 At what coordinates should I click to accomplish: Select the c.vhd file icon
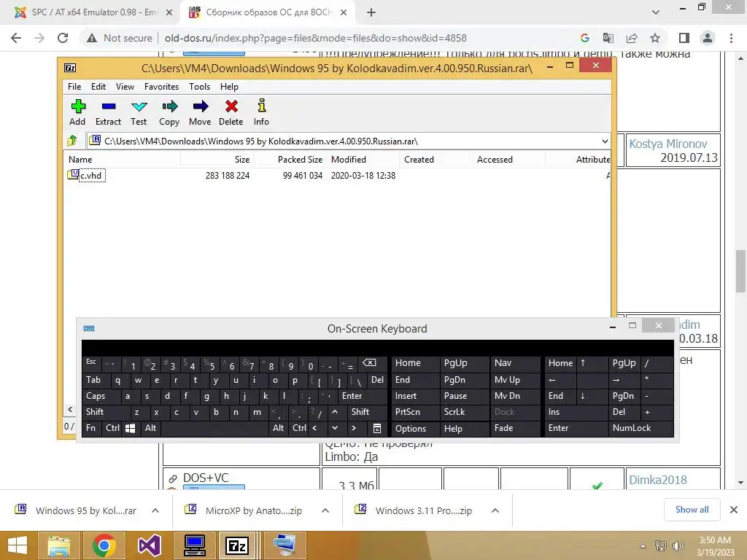pos(73,175)
